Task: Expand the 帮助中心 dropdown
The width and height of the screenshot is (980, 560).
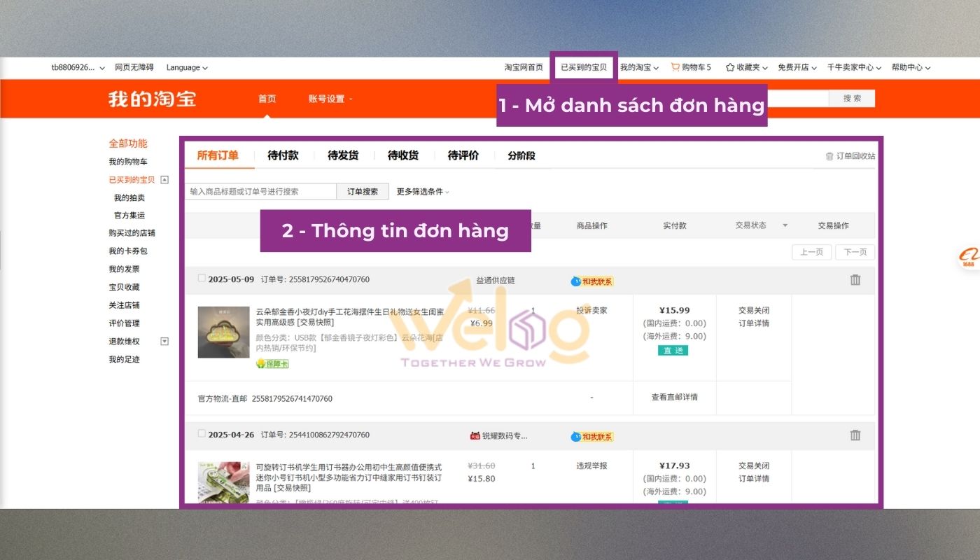Action: [x=911, y=68]
